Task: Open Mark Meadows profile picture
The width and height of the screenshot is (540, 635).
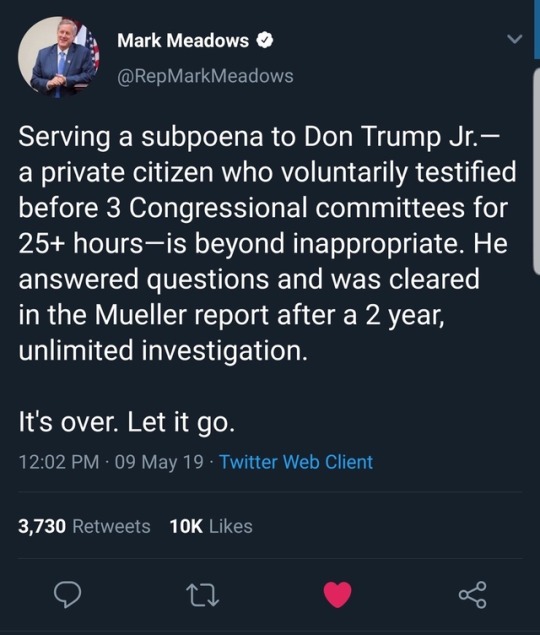Action: pos(59,57)
